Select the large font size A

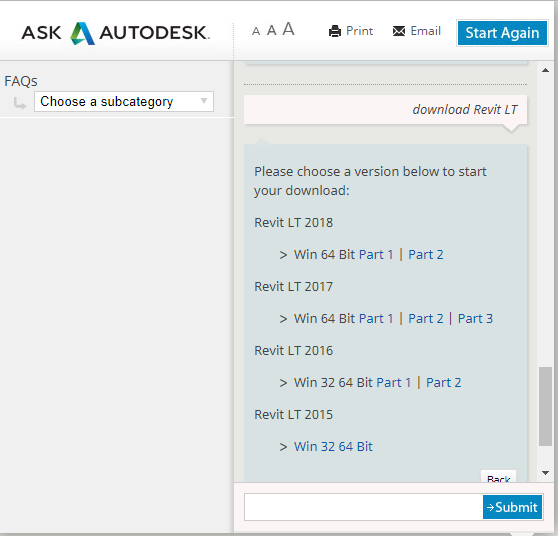point(288,29)
